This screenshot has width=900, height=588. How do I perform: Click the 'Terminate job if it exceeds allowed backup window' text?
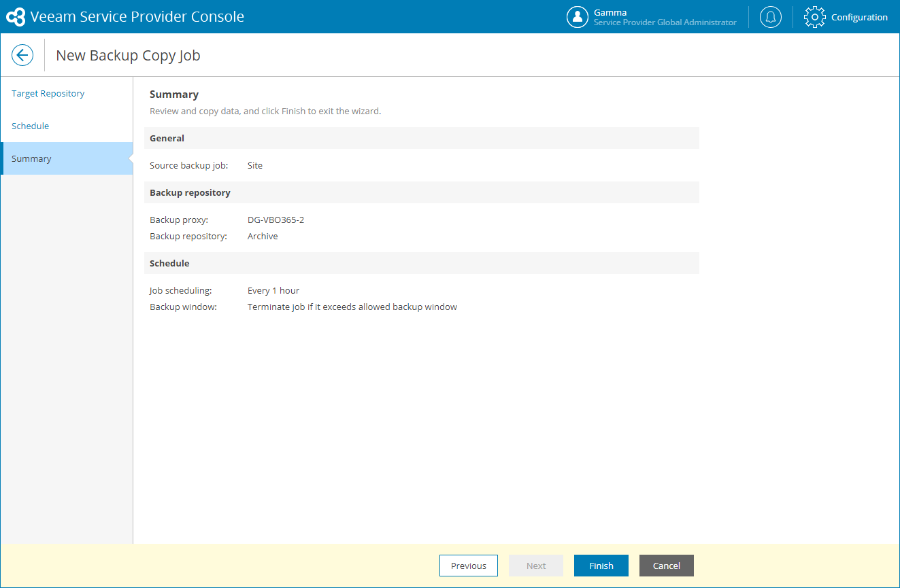(x=352, y=307)
